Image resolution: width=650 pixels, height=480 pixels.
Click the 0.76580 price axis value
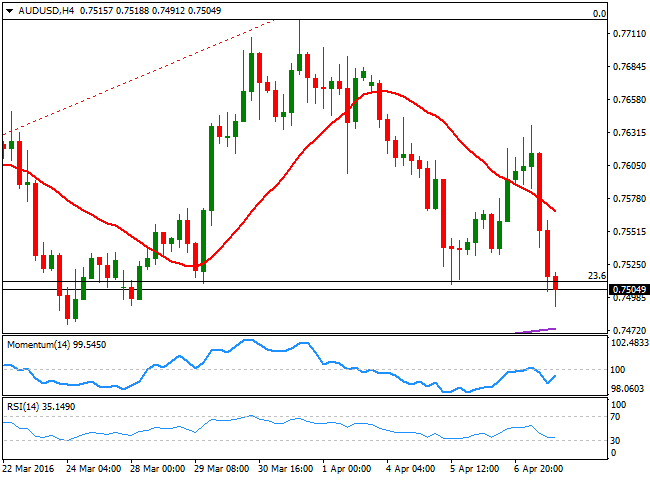pos(629,99)
